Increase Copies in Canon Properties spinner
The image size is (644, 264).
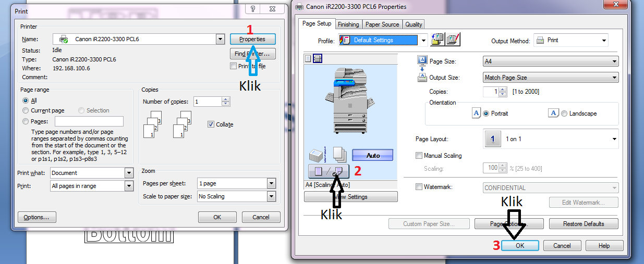tap(503, 90)
